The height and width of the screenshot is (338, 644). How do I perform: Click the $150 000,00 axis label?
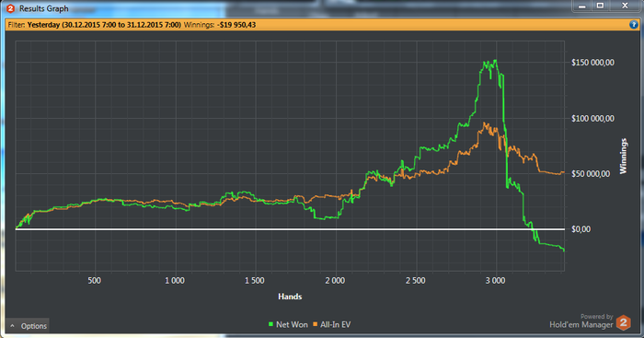coord(592,63)
